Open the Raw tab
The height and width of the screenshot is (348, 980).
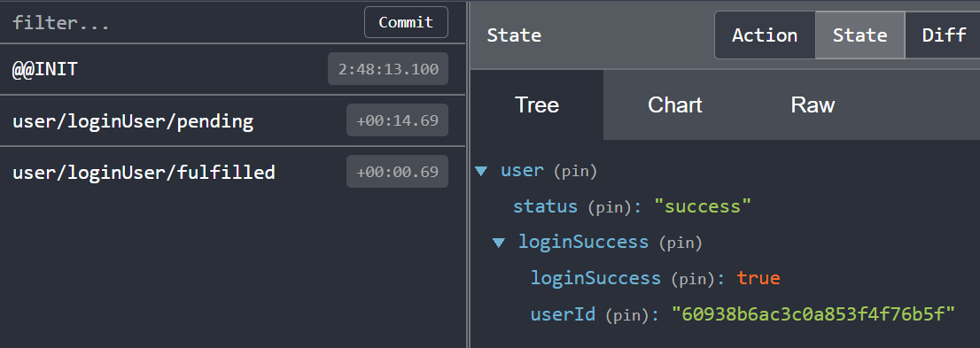[813, 105]
